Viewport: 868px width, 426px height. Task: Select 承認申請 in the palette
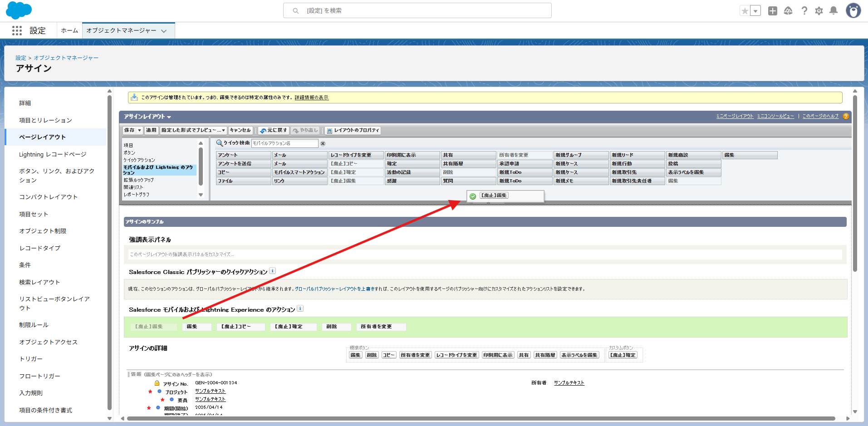click(x=525, y=164)
